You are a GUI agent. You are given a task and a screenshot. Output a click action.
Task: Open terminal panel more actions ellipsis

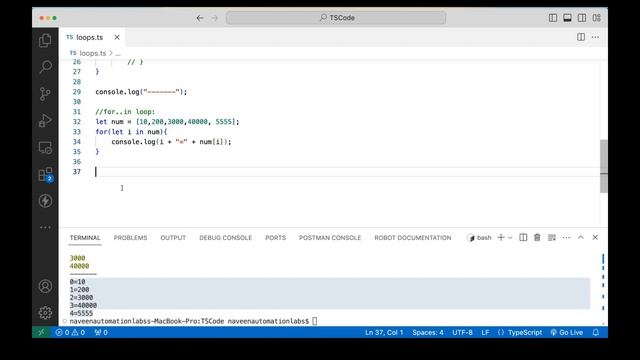pyautogui.click(x=566, y=238)
